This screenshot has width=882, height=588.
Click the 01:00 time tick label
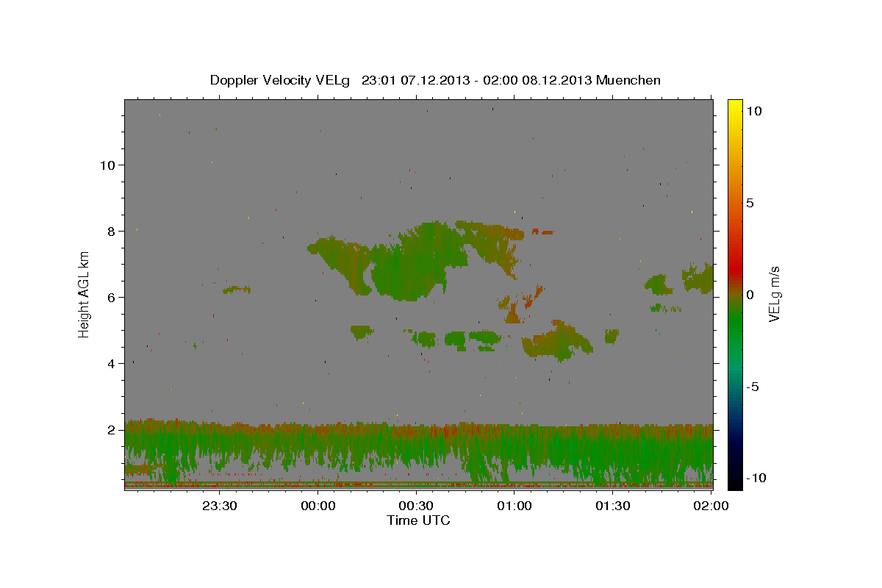point(514,506)
